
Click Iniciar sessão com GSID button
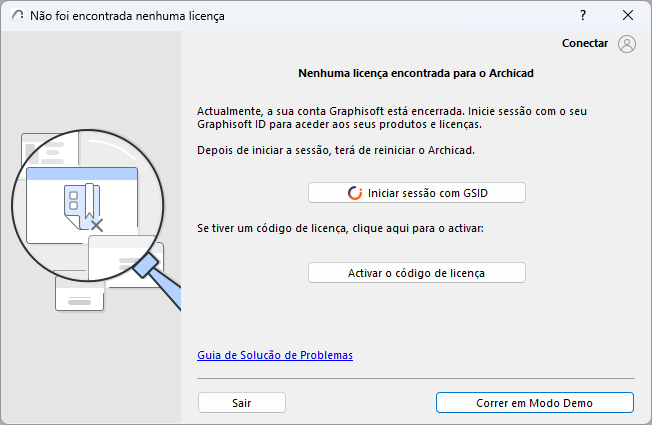tap(417, 193)
